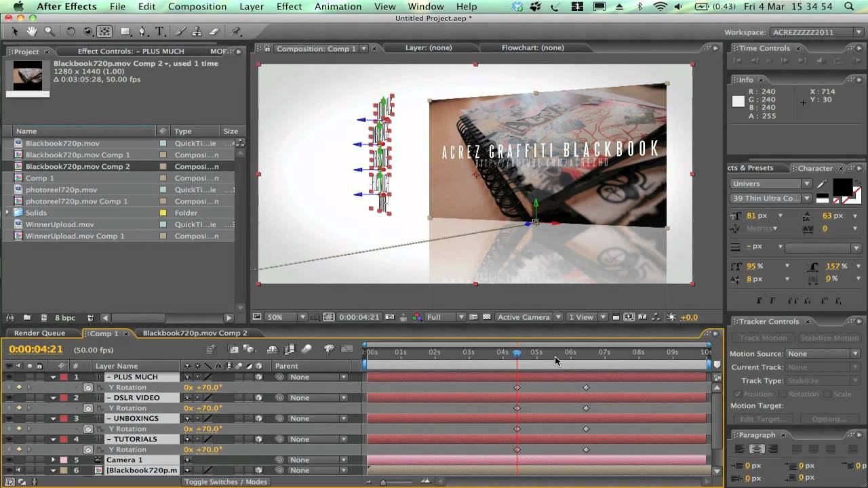Select the Brush tool

180,31
